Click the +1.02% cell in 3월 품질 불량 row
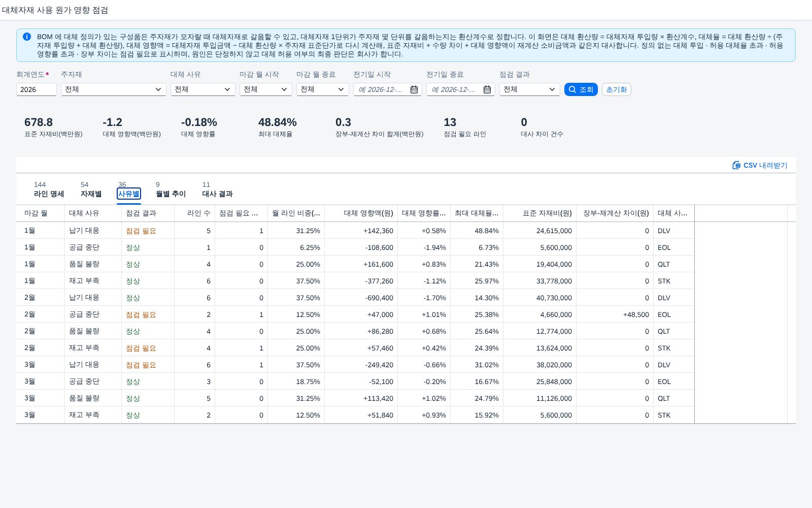Viewport: 812px width, 508px height. [424, 398]
